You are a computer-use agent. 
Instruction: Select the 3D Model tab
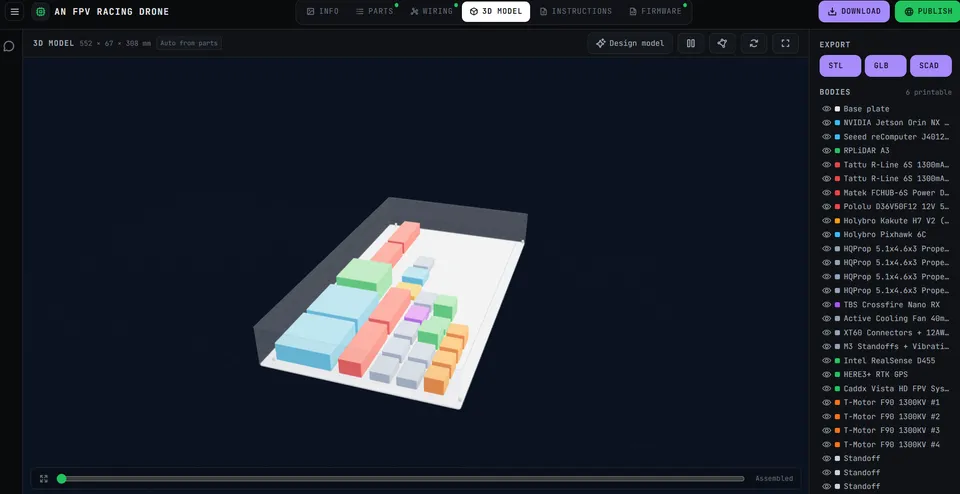[x=496, y=12]
